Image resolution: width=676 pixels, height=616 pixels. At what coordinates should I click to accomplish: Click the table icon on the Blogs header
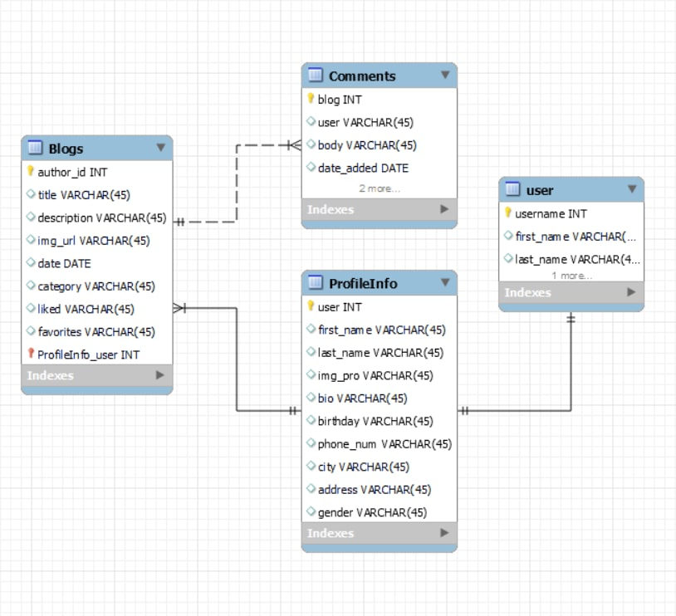pos(37,147)
